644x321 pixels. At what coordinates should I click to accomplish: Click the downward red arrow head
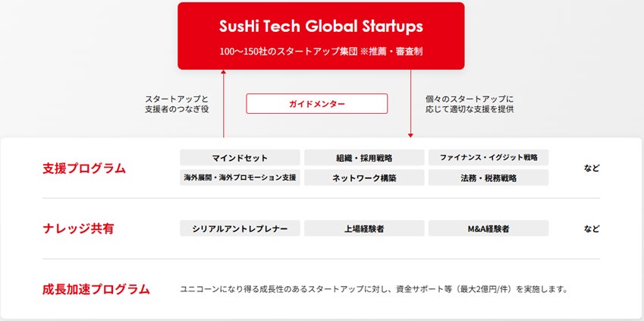(410, 134)
